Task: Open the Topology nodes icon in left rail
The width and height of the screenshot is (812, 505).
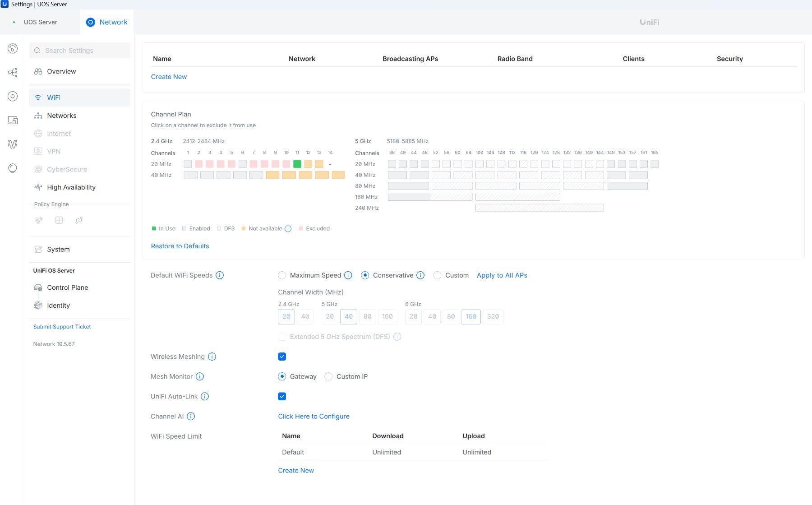Action: point(13,72)
